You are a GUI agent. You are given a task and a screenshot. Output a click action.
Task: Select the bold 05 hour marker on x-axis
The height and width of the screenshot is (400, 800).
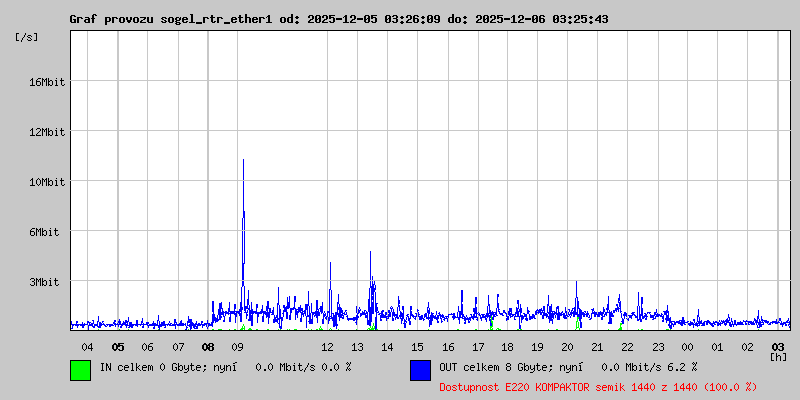[x=118, y=347]
